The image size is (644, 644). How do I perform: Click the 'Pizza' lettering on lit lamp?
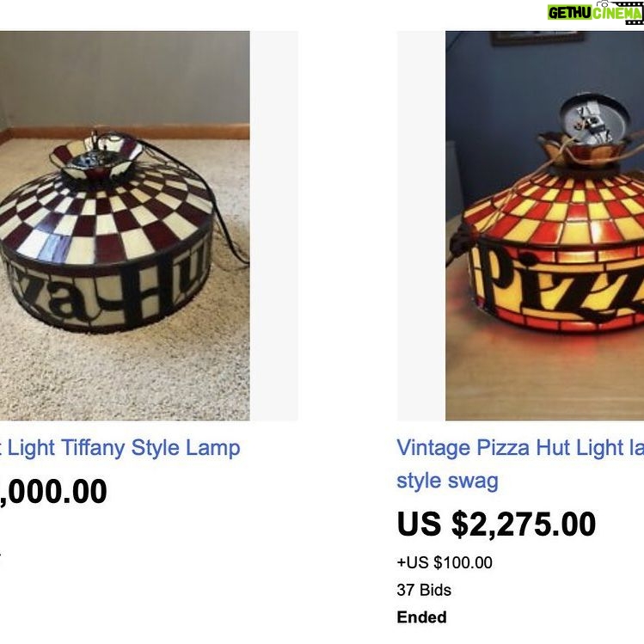(562, 285)
